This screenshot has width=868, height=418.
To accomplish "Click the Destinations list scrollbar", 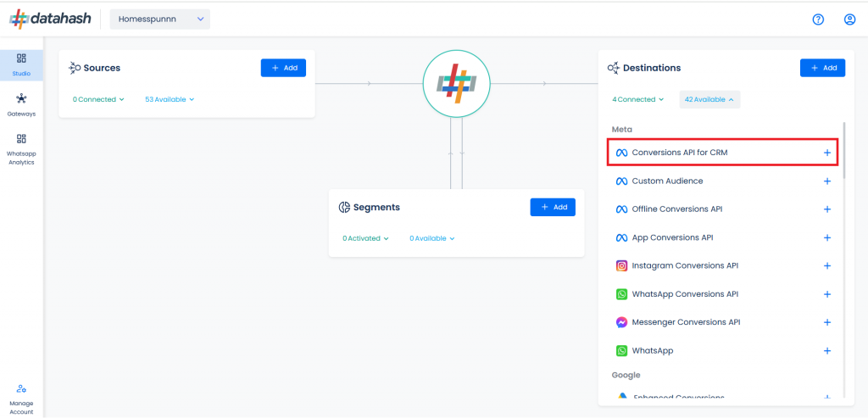I will pyautogui.click(x=843, y=150).
